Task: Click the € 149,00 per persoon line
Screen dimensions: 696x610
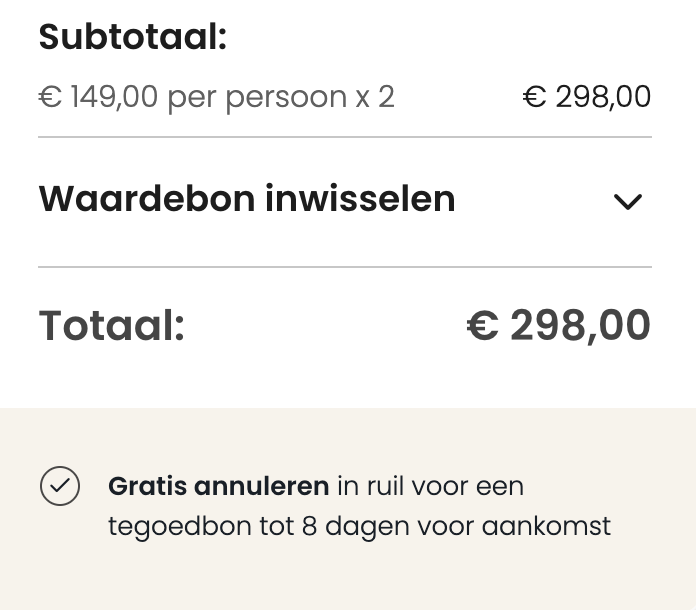Action: 216,97
